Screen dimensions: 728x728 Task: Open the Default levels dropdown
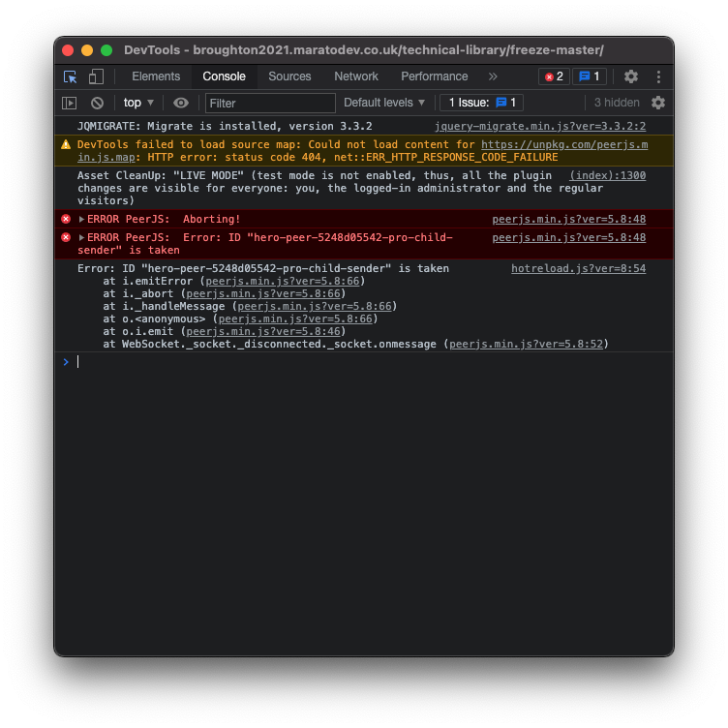[384, 103]
